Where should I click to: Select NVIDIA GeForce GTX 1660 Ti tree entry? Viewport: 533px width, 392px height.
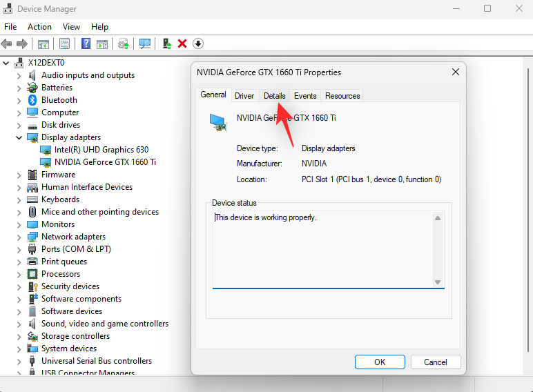pos(105,162)
